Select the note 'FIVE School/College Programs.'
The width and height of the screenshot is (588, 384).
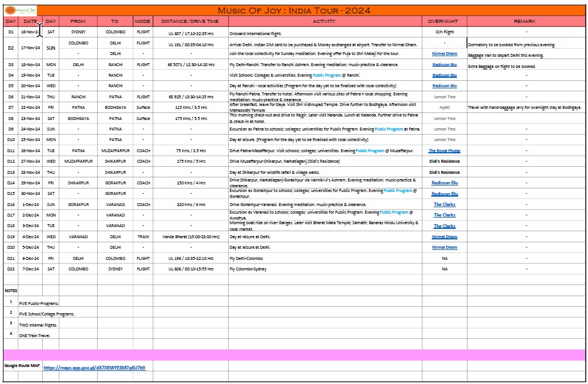[x=47, y=314]
